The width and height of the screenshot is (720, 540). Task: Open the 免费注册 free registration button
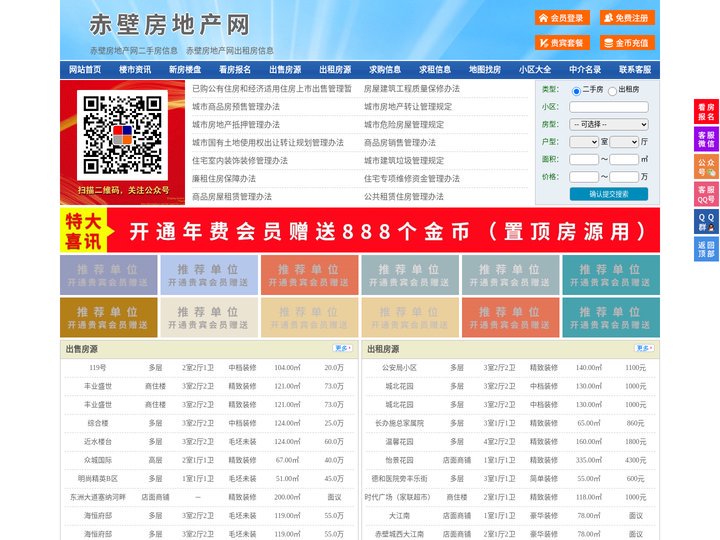[x=627, y=18]
